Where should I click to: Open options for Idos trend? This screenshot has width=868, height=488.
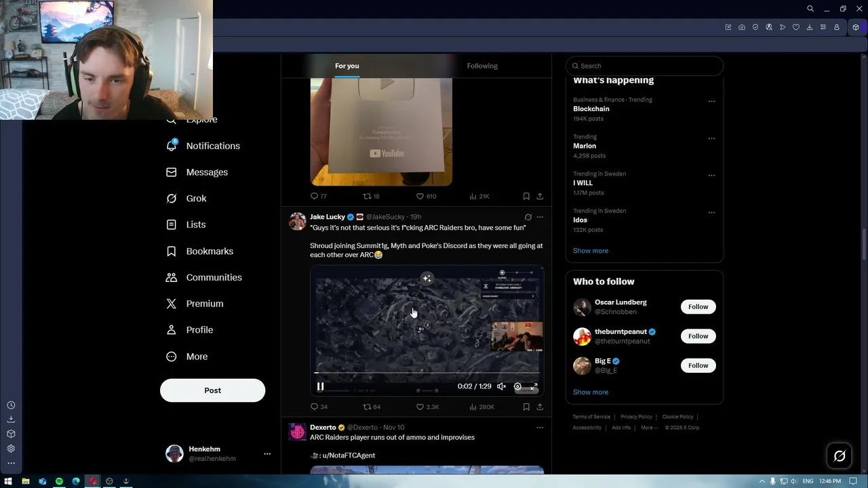(x=711, y=212)
